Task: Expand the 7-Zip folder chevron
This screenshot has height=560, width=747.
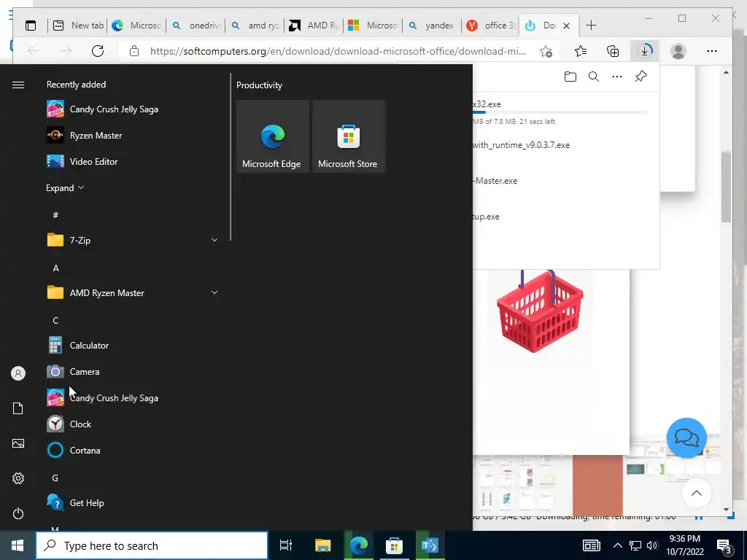Action: coord(214,240)
